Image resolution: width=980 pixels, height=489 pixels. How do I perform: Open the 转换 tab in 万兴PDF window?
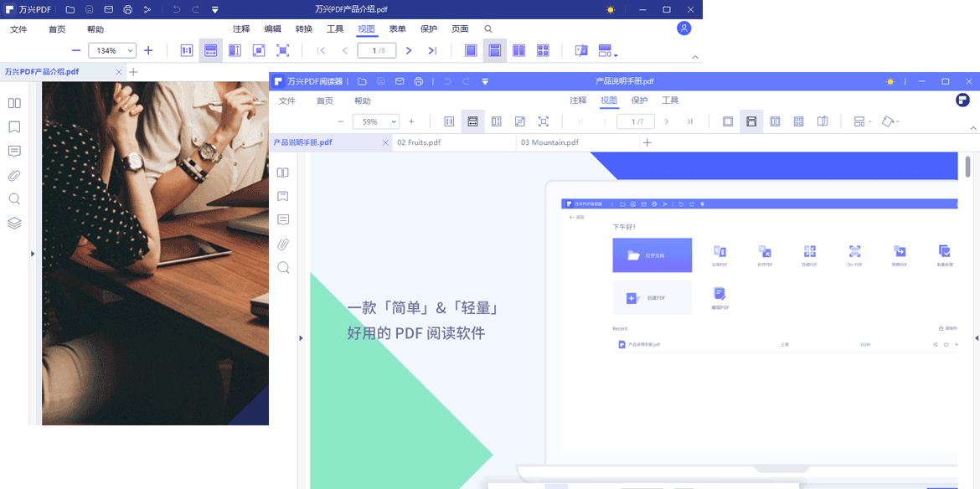click(x=304, y=28)
